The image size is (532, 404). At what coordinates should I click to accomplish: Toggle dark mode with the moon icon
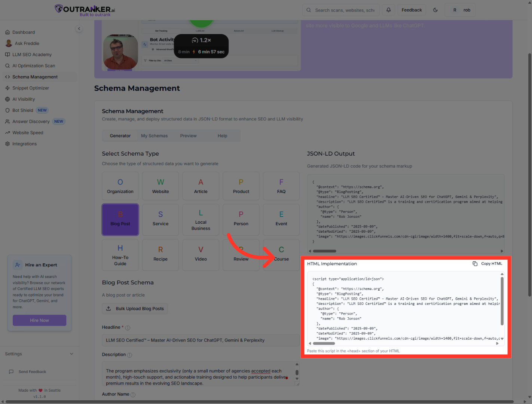pyautogui.click(x=435, y=10)
